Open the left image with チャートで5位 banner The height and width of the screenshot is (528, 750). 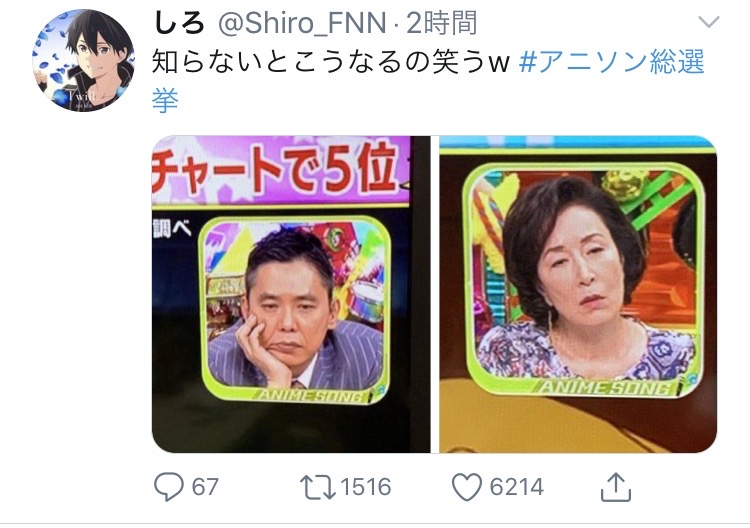pyautogui.click(x=291, y=294)
